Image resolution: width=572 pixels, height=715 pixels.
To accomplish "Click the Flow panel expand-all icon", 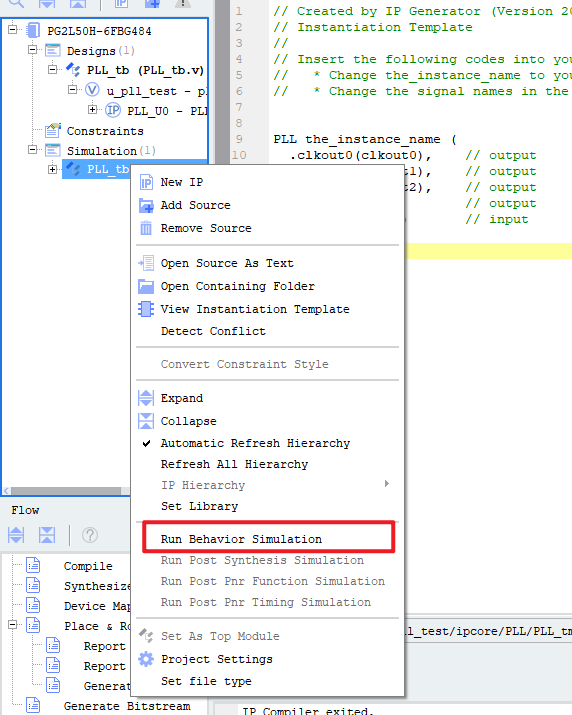I will point(16,535).
